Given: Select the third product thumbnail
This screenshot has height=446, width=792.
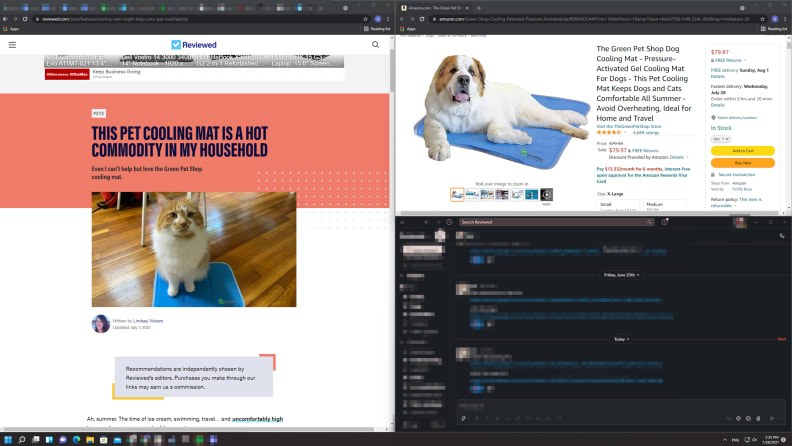Looking at the screenshot, I should pyautogui.click(x=487, y=194).
